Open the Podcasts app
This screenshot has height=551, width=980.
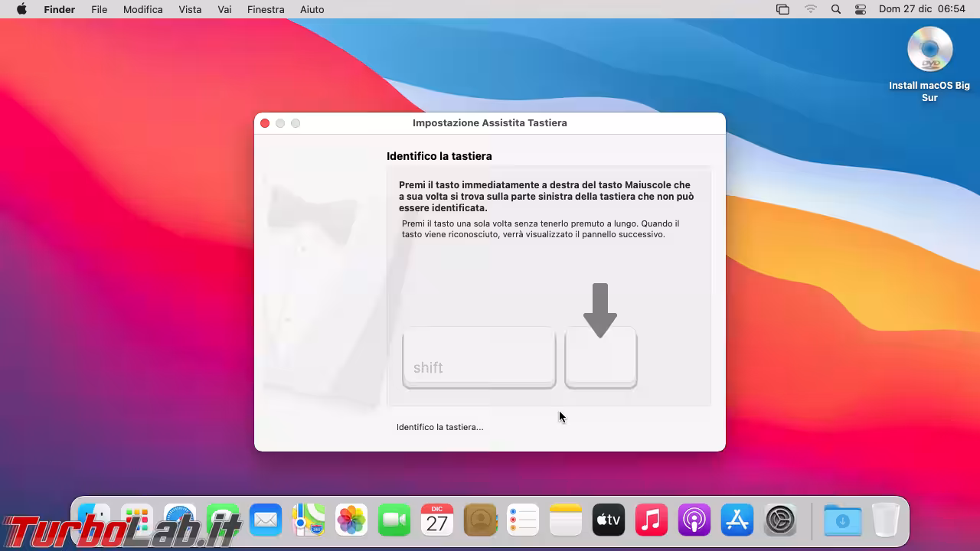tap(694, 521)
